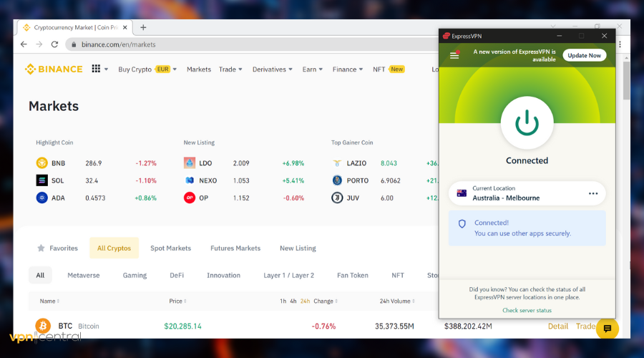Open the Detail link for BTC
Viewport: 644px width, 358px height.
557,326
